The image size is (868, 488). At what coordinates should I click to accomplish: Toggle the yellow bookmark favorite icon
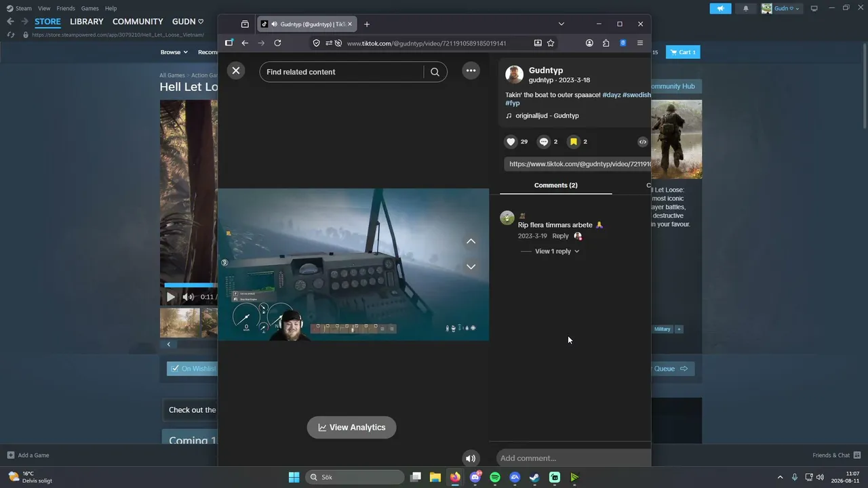(x=573, y=142)
